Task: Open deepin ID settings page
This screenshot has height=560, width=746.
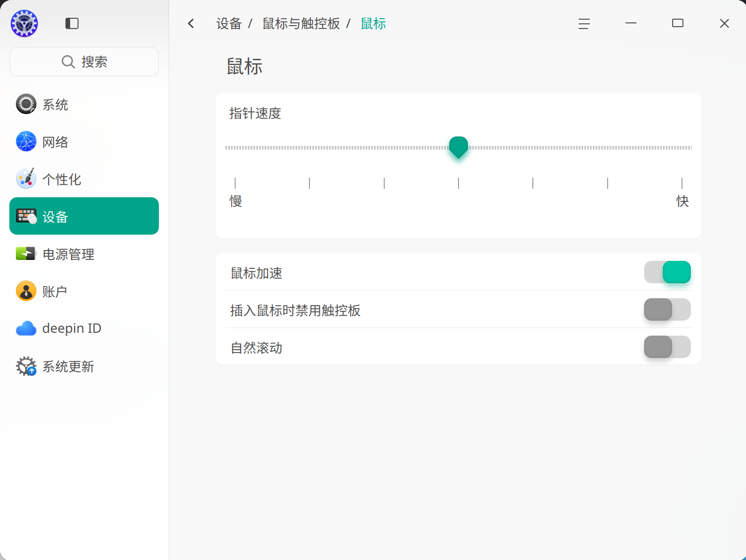Action: point(84,328)
